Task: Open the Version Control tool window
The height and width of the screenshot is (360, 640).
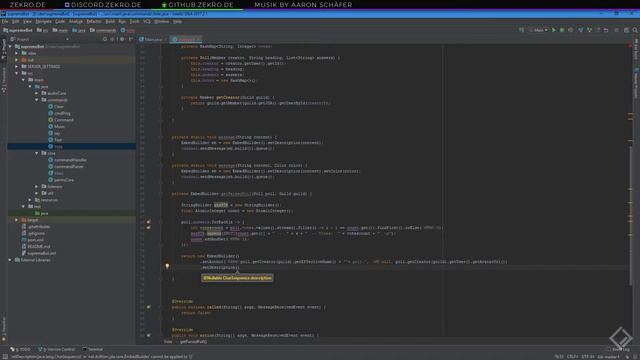Action: pos(57,349)
